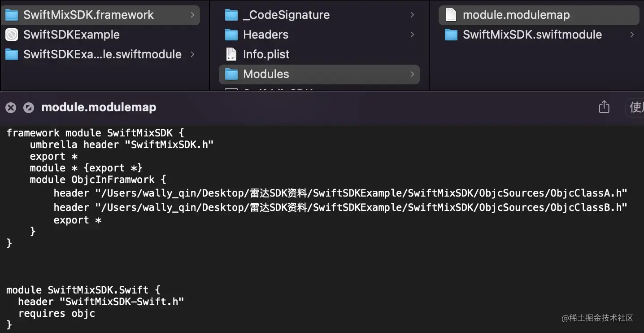The width and height of the screenshot is (644, 333).
Task: Click the SwiftSDKExample app icon
Action: [x=12, y=35]
